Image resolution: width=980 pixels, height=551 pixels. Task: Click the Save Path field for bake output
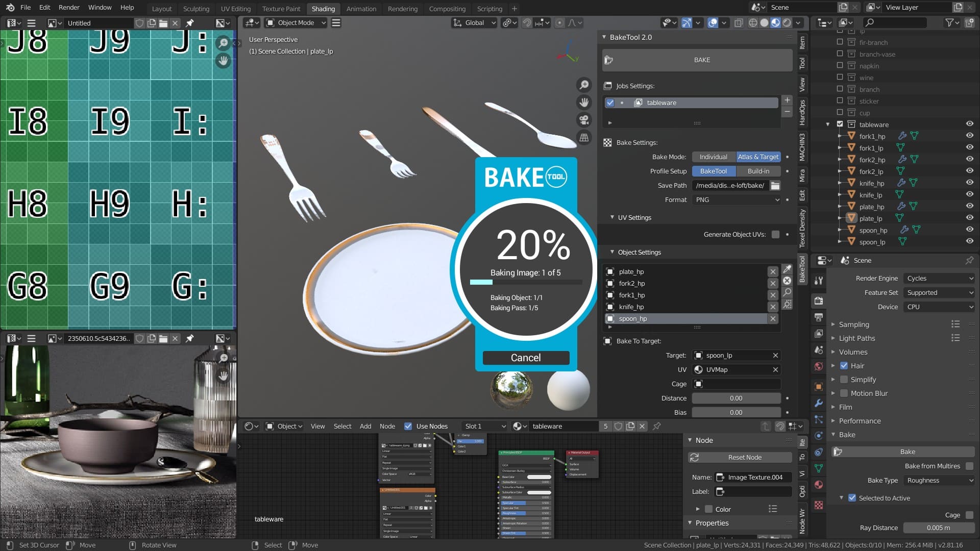pos(730,185)
